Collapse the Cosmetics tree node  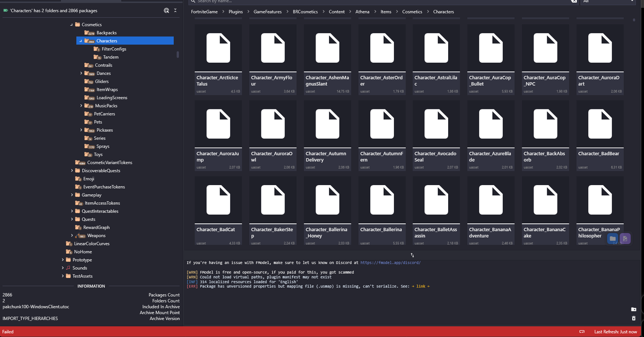click(x=71, y=25)
